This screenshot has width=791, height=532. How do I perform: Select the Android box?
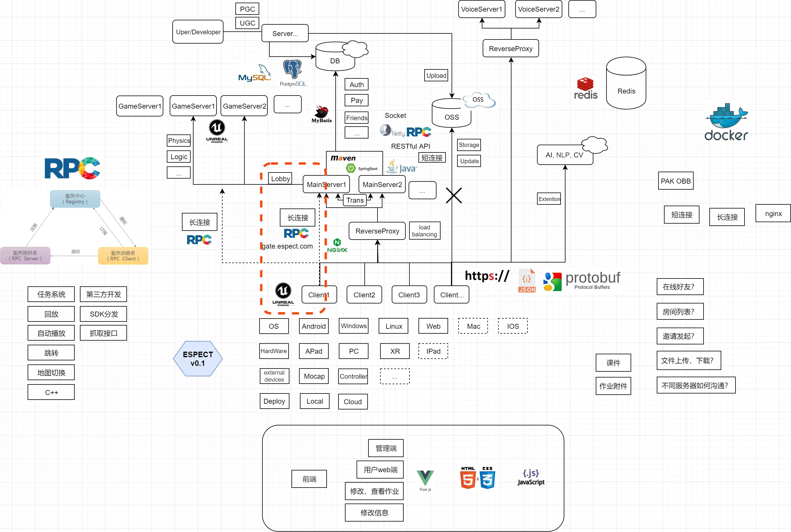314,326
